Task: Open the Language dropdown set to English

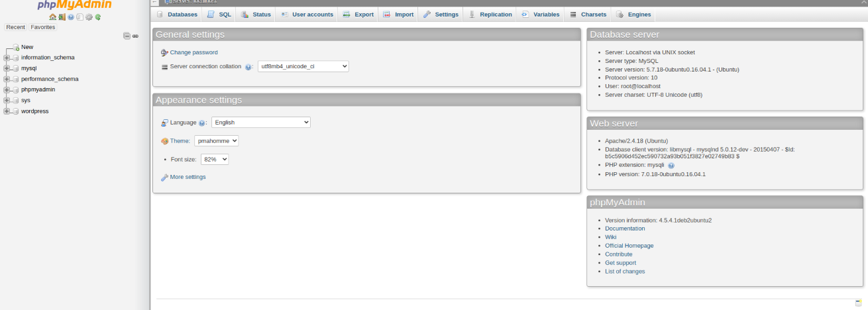Action: [x=261, y=123]
